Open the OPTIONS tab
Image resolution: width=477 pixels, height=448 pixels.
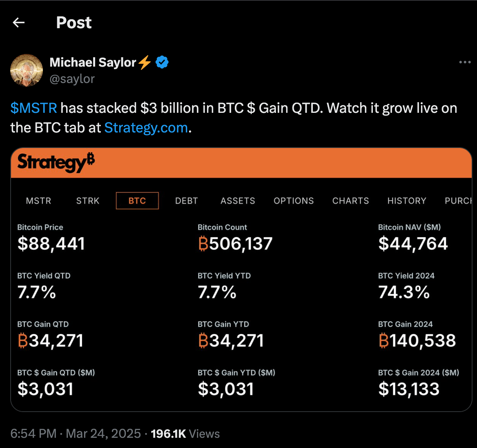click(294, 201)
